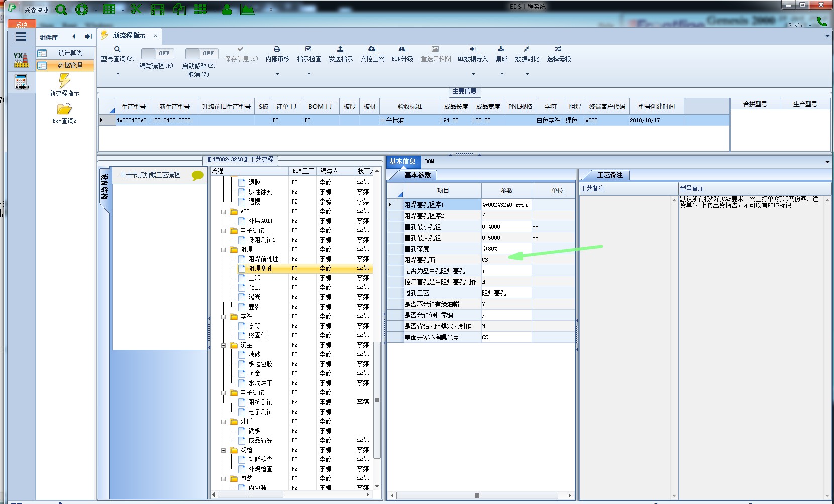
Task: Select the 阻抗测试 process node
Action: (x=260, y=402)
